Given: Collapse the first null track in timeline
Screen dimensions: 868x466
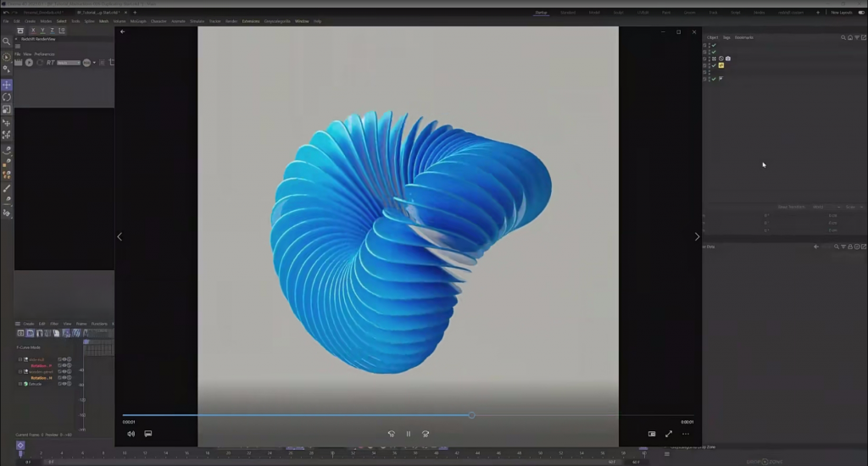Looking at the screenshot, I should (x=20, y=359).
